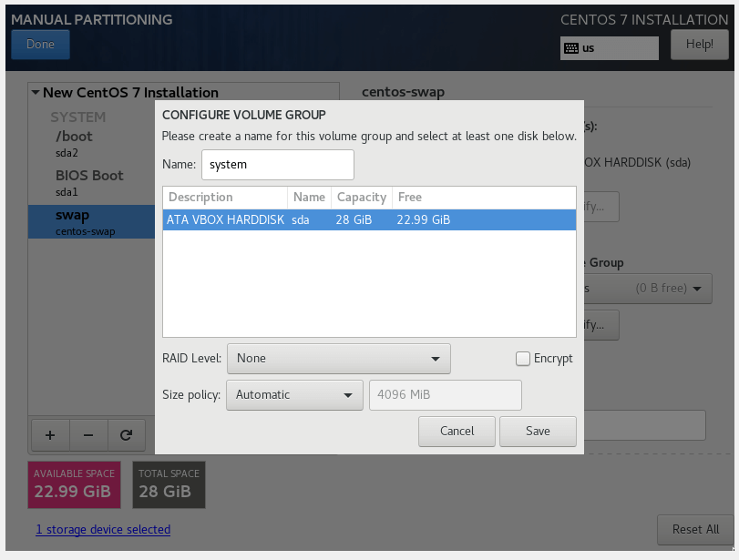
Task: Click the Done button
Action: (x=40, y=45)
